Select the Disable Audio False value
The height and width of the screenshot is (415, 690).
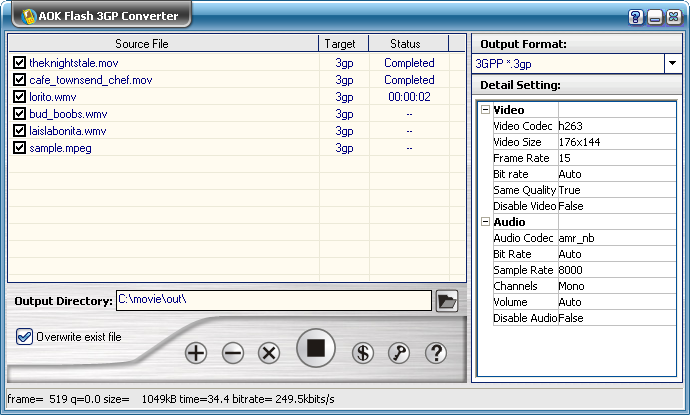617,318
